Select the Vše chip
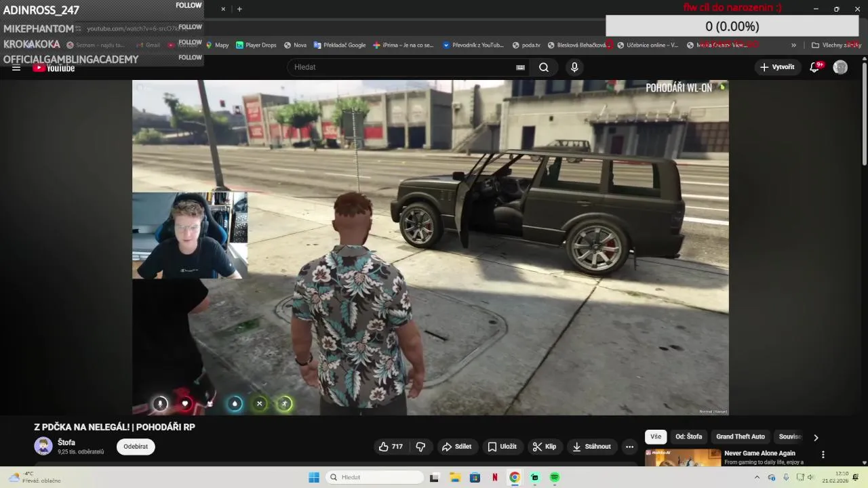Image resolution: width=868 pixels, height=488 pixels. [x=656, y=436]
